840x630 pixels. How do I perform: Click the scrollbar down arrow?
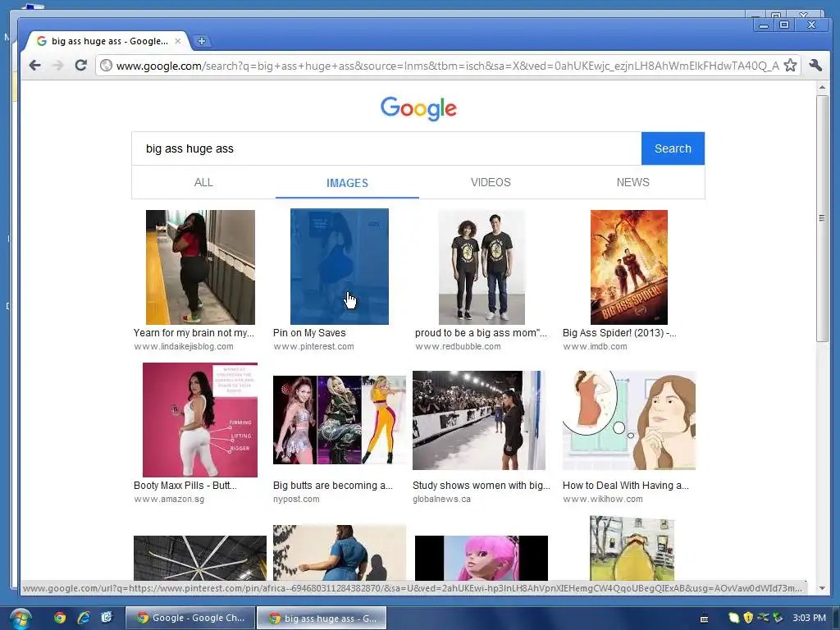(x=822, y=587)
